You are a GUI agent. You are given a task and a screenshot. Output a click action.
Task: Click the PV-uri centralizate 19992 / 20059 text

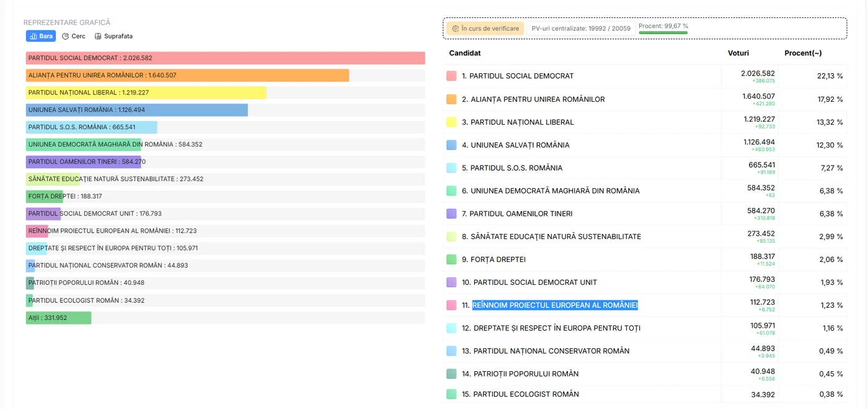pyautogui.click(x=581, y=29)
